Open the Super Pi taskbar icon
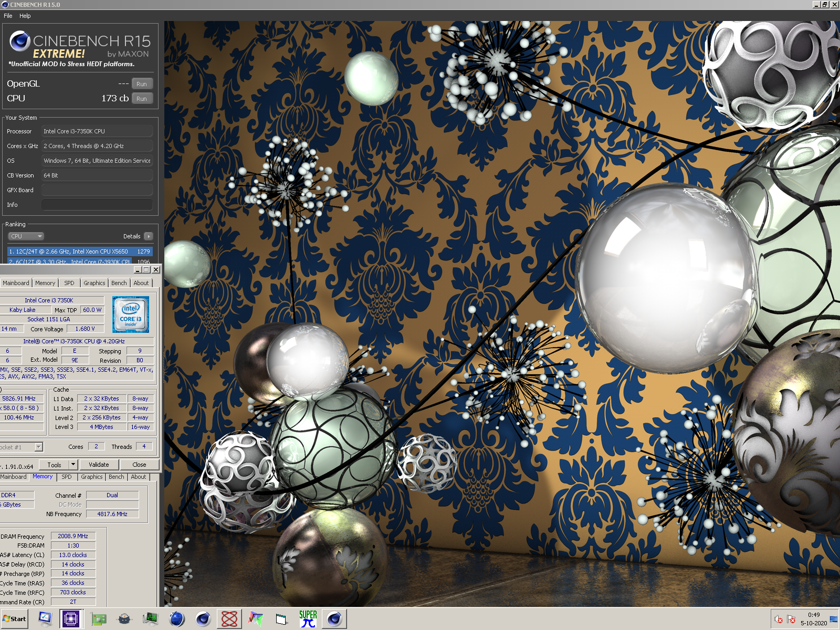This screenshot has width=840, height=630. 308,619
